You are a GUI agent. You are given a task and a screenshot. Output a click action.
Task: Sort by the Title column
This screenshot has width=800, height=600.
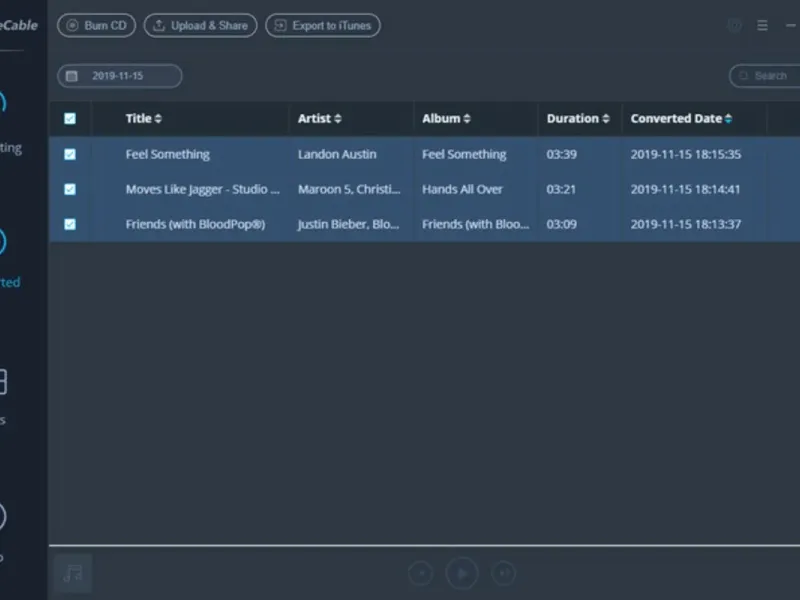[x=143, y=118]
